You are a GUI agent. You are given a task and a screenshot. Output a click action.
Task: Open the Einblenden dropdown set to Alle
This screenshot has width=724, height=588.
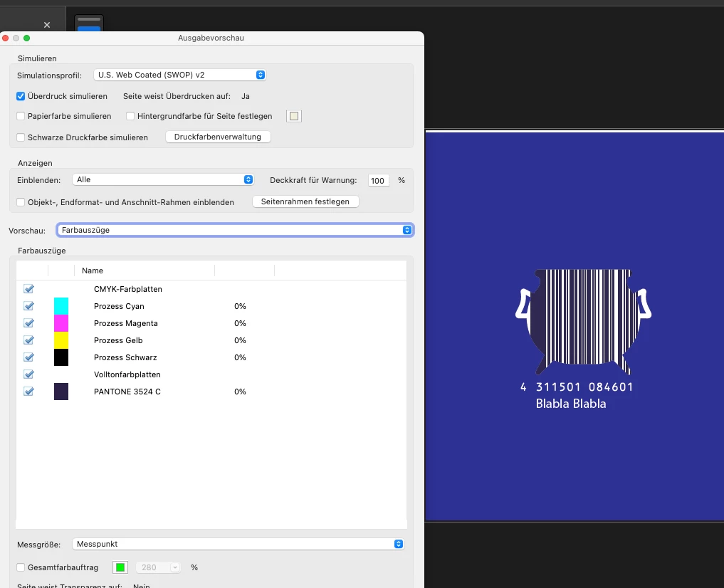click(163, 179)
